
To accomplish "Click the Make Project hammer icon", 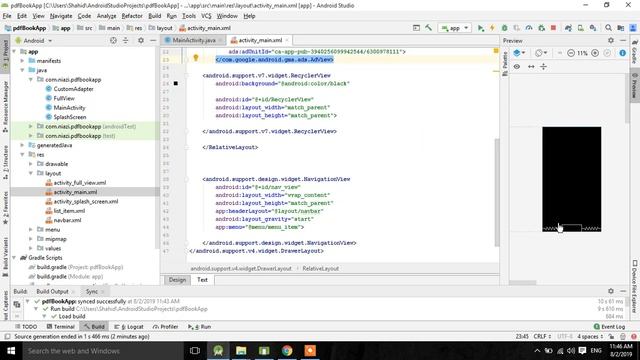I will pyautogui.click(x=429, y=28).
